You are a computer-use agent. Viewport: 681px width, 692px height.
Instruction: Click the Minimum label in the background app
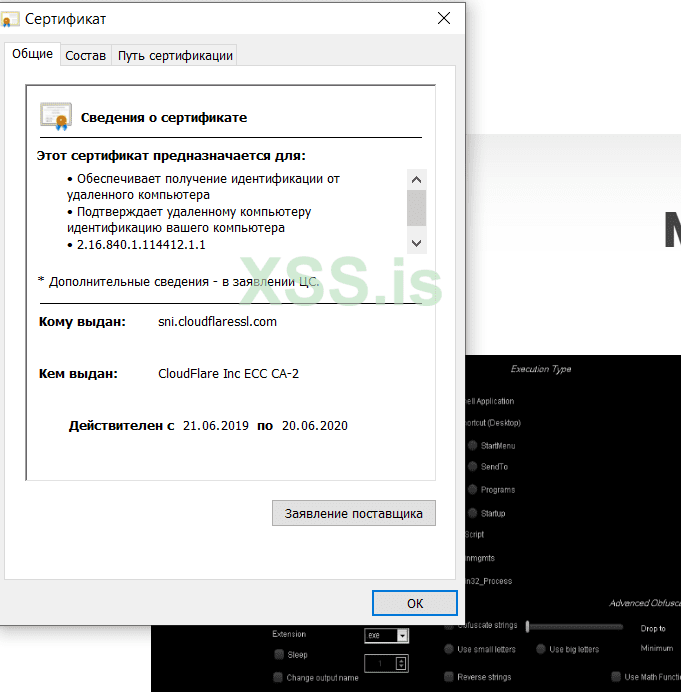657,648
